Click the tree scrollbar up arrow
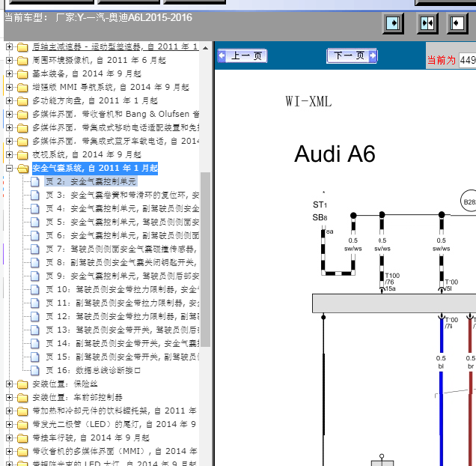This screenshot has height=466, width=476. pos(206,48)
